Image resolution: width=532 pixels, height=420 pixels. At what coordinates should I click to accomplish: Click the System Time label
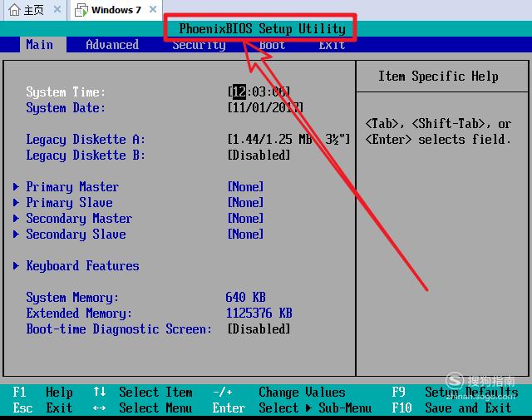tap(66, 92)
